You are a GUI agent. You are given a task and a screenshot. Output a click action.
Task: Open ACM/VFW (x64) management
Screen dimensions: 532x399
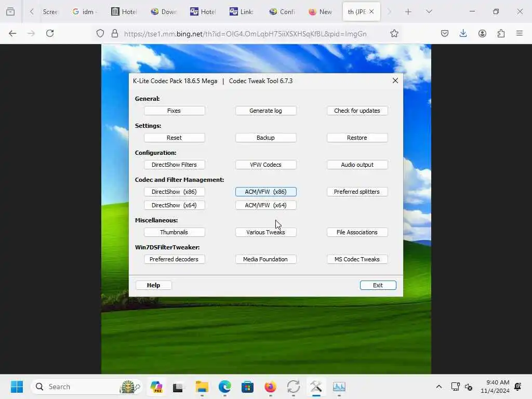tap(265, 205)
